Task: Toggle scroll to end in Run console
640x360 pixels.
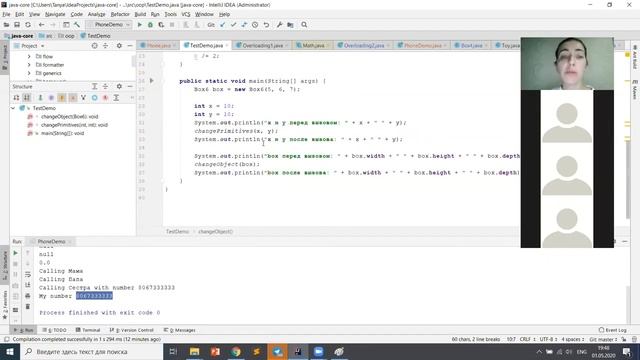Action: pos(28,285)
